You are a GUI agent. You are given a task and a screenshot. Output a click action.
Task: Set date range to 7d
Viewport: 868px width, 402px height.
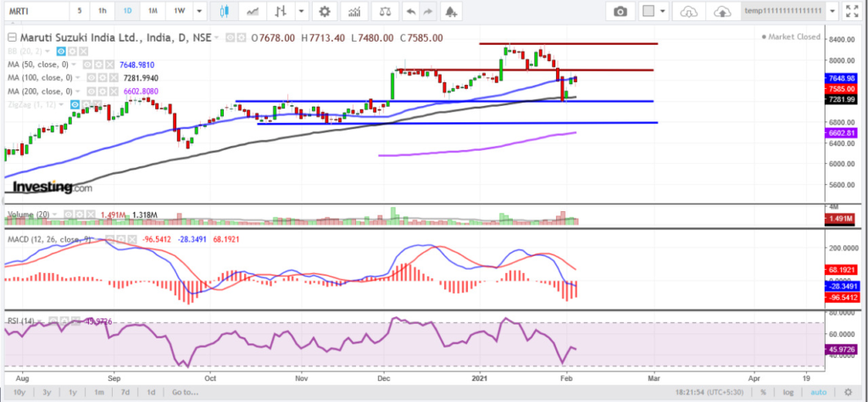[125, 392]
